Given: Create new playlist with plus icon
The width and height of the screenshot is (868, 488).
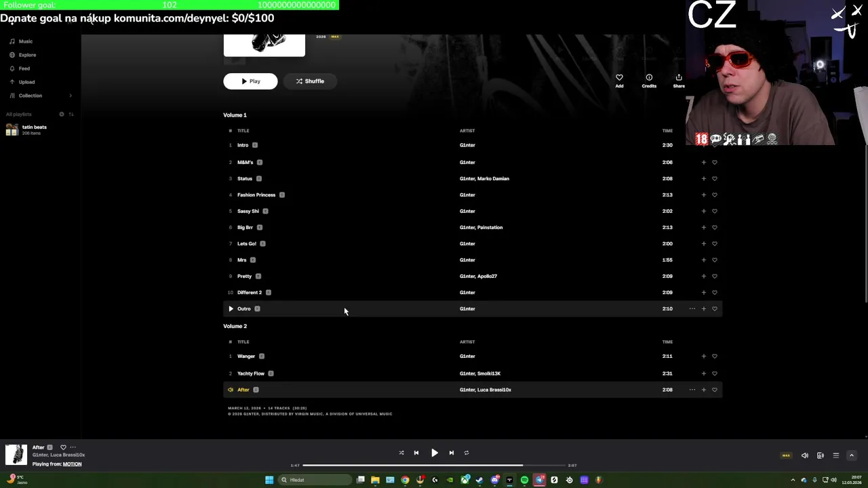Looking at the screenshot, I should (x=62, y=114).
